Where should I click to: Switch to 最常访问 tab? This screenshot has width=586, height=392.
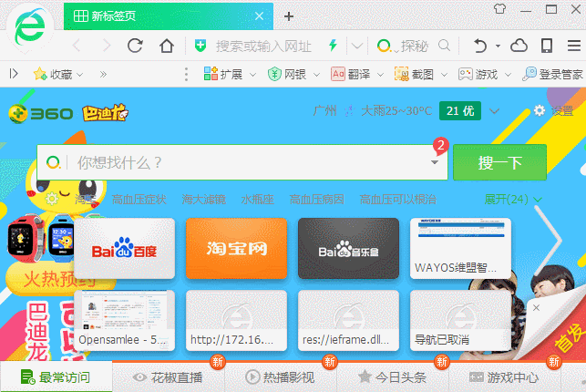click(x=57, y=377)
